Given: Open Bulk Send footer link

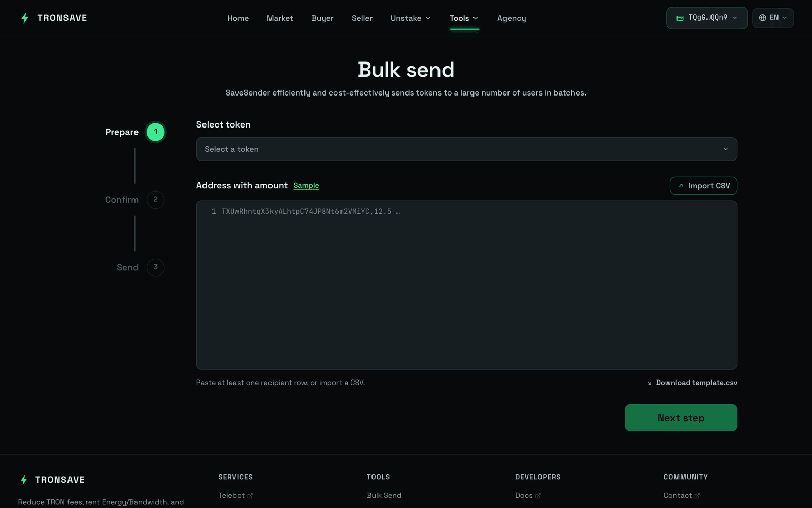Looking at the screenshot, I should [x=384, y=496].
